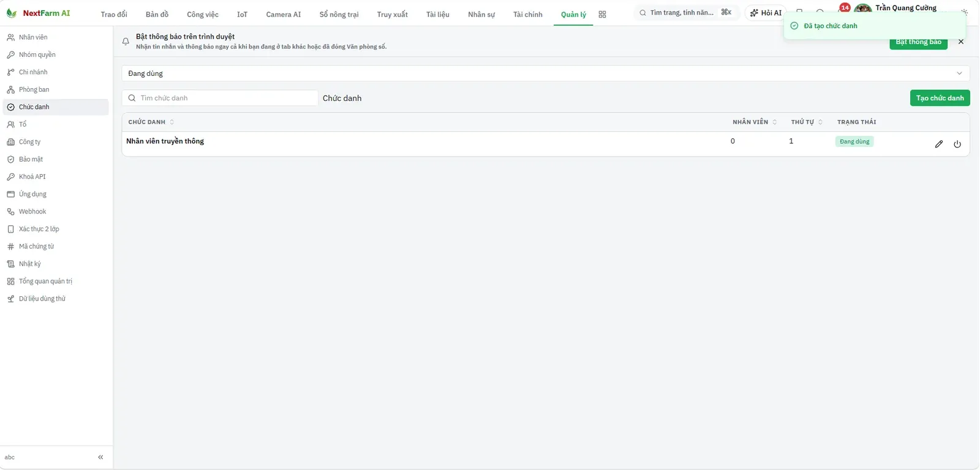
Task: Open Ứng dụng in the sidebar
Action: coord(56,194)
